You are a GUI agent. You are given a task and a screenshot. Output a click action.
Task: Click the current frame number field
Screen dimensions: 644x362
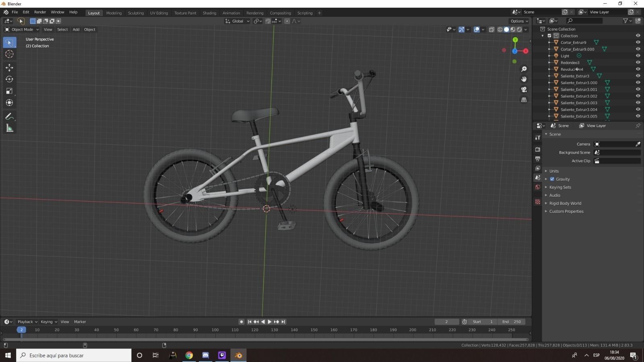click(x=446, y=322)
